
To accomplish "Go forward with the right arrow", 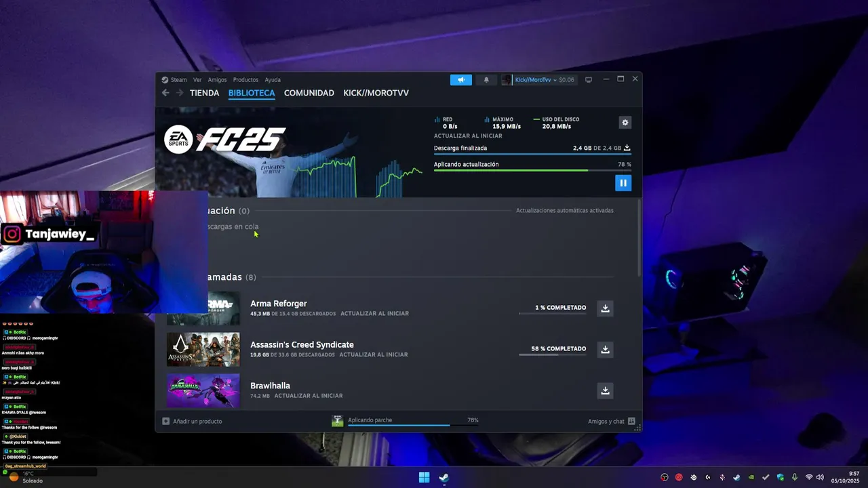I will (180, 93).
